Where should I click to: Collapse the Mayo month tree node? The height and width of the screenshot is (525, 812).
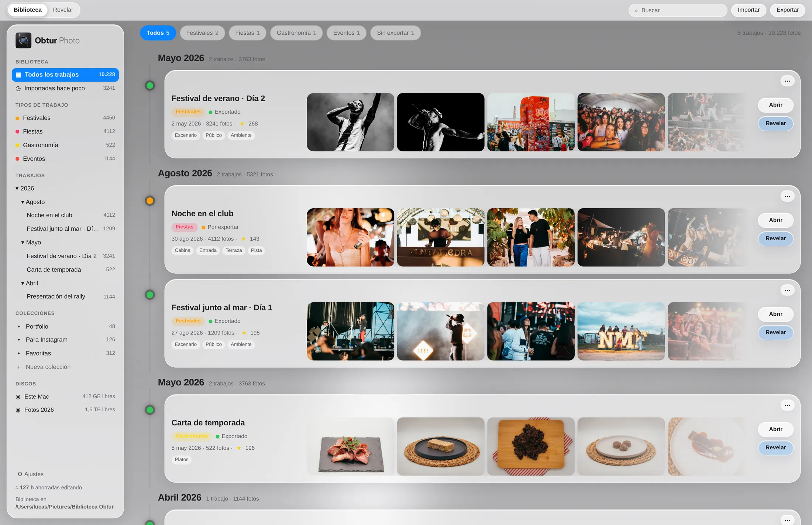(23, 243)
